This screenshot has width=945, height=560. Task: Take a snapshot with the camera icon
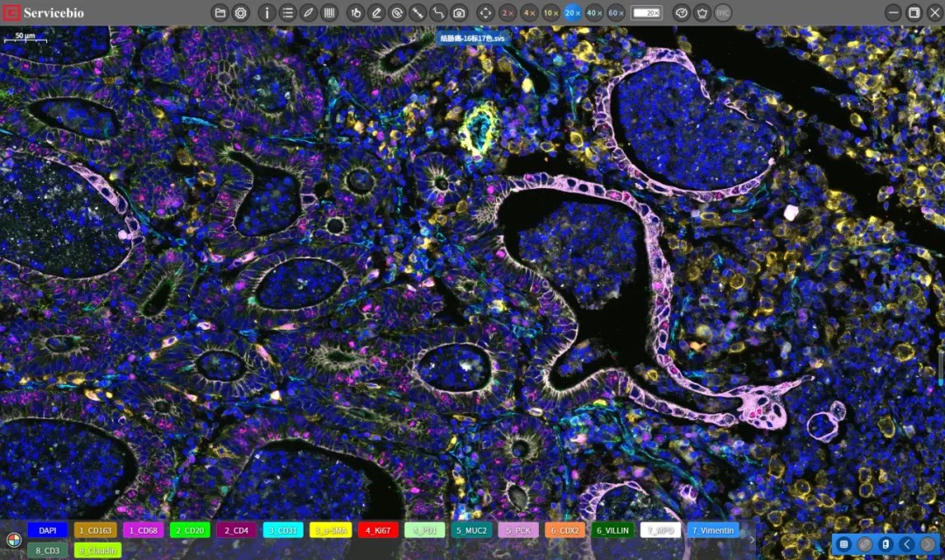[459, 13]
